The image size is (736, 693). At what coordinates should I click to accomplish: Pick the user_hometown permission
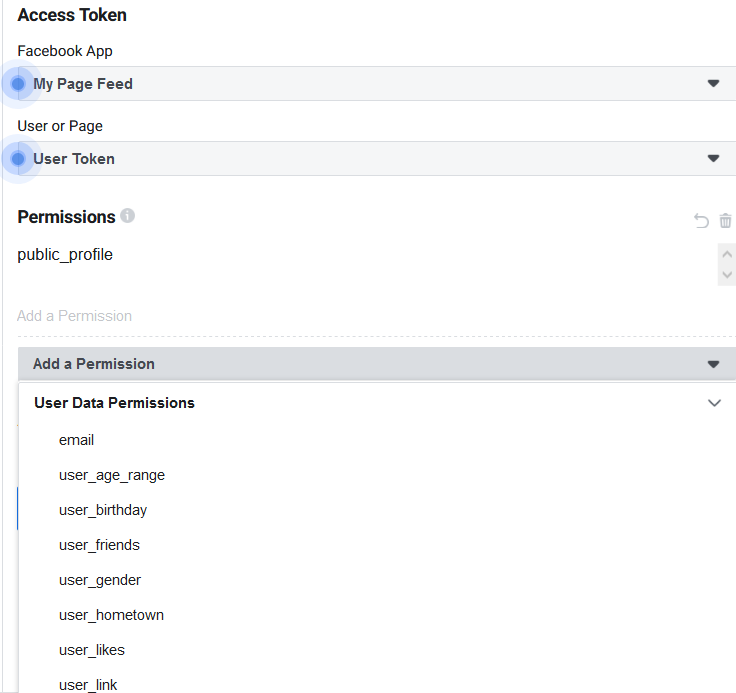[111, 615]
